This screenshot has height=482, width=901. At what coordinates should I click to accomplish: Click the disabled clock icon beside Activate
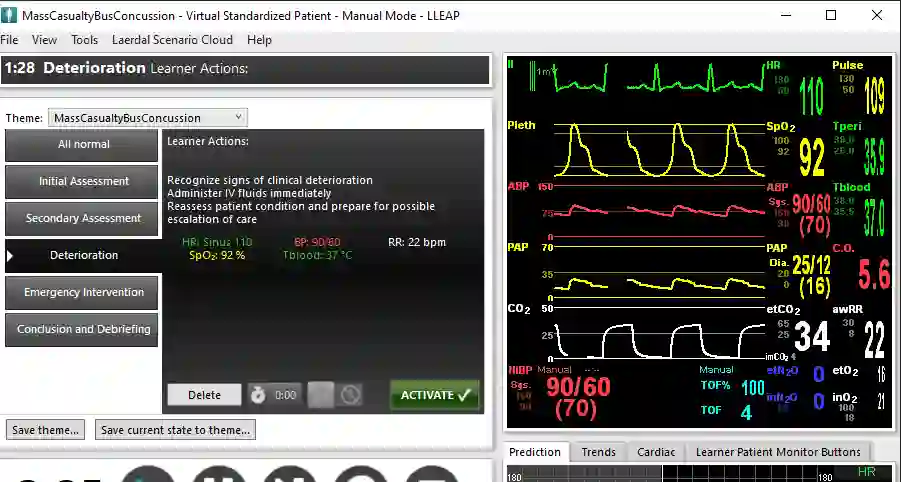tap(351, 395)
